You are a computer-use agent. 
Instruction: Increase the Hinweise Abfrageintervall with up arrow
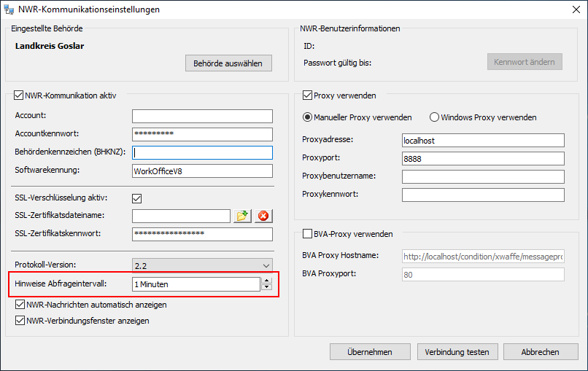click(267, 281)
